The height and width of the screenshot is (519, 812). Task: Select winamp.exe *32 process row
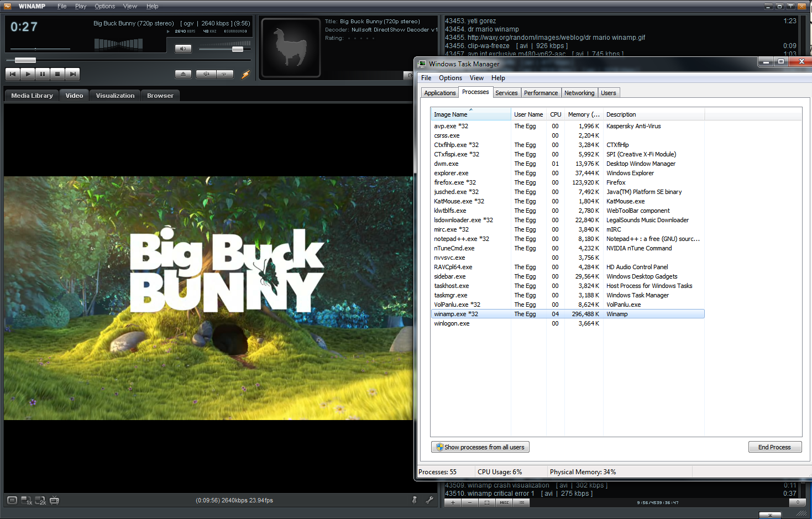coord(568,314)
